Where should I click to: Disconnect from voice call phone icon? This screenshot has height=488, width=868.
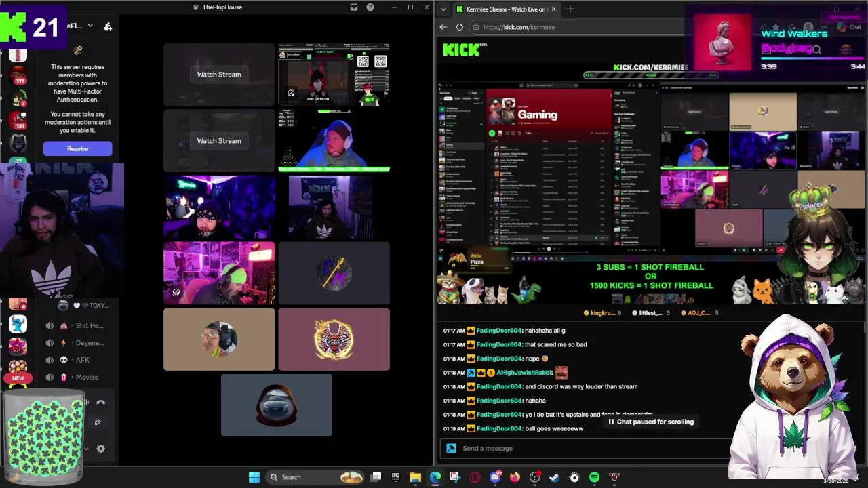[x=100, y=402]
